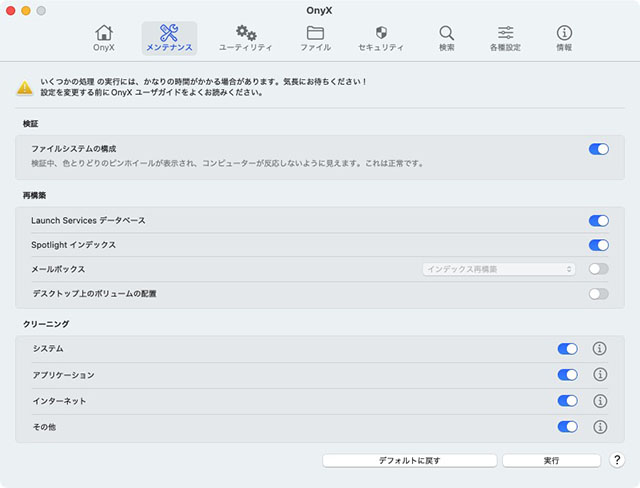The width and height of the screenshot is (640, 488).
Task: Click the help question mark button
Action: coord(617,461)
